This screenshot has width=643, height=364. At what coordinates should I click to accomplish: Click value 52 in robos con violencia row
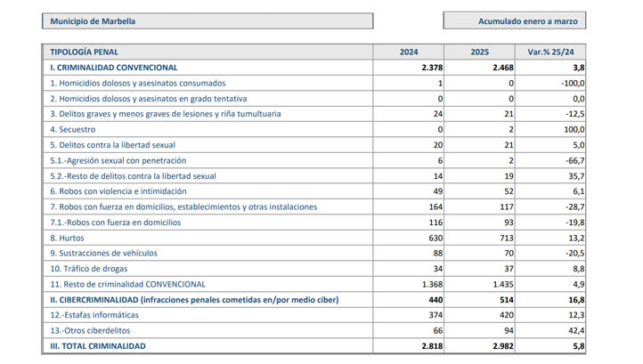click(509, 191)
